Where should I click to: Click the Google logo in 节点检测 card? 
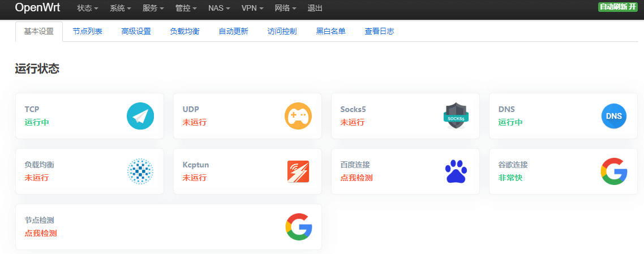[298, 227]
